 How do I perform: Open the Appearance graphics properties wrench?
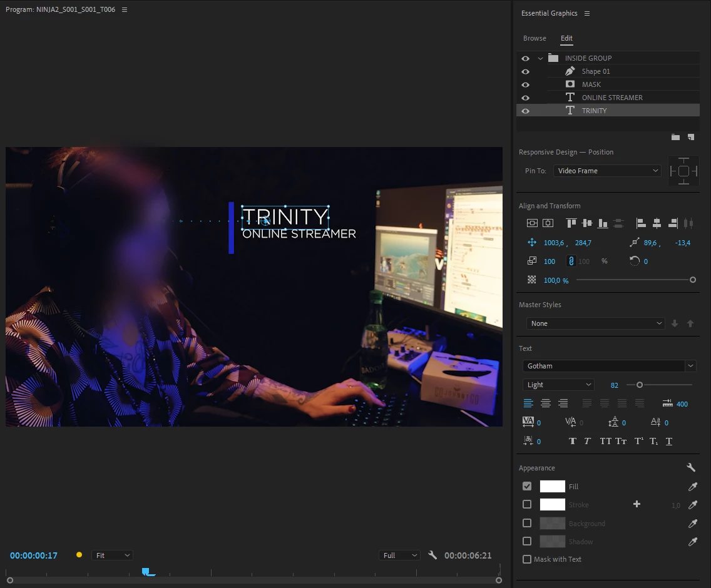pos(690,467)
